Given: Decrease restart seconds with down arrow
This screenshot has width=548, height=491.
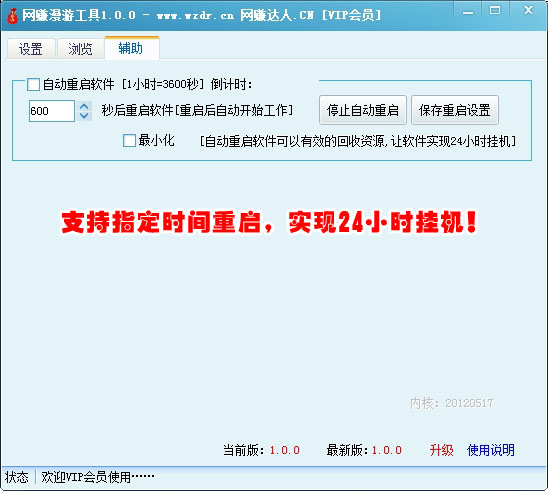Looking at the screenshot, I should 84,116.
